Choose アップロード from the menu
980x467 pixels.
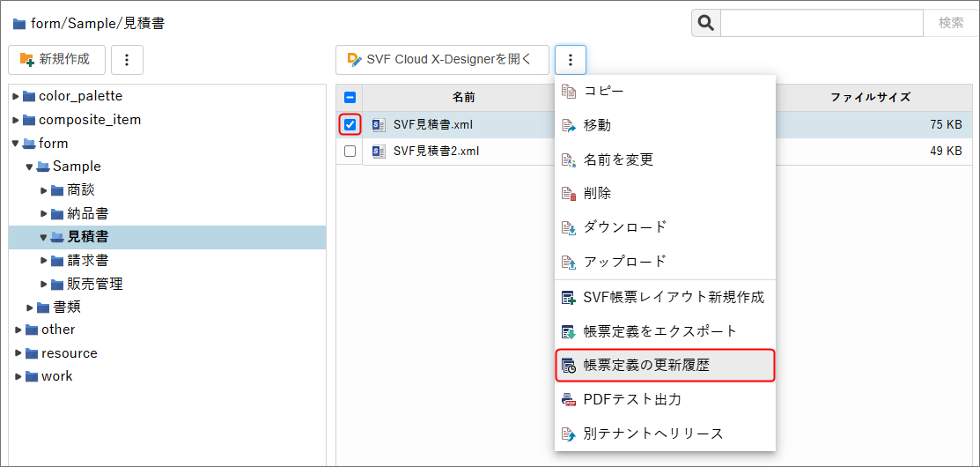665,262
